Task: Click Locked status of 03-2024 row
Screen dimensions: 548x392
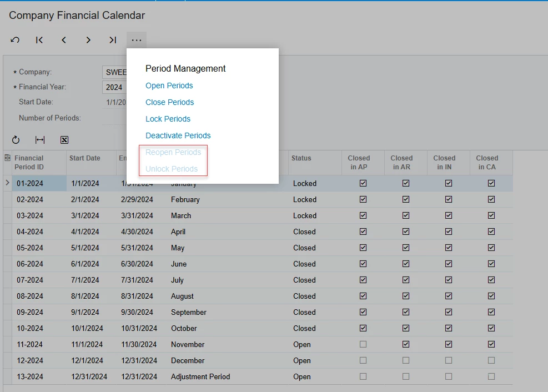Action: 305,215
